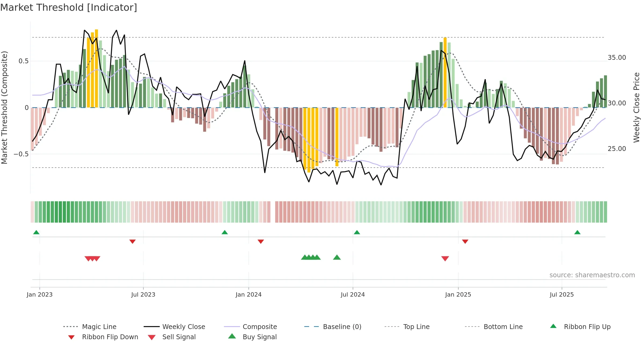This screenshot has width=644, height=362.
Task: Toggle the Sell Signal legend entry
Action: (x=172, y=337)
